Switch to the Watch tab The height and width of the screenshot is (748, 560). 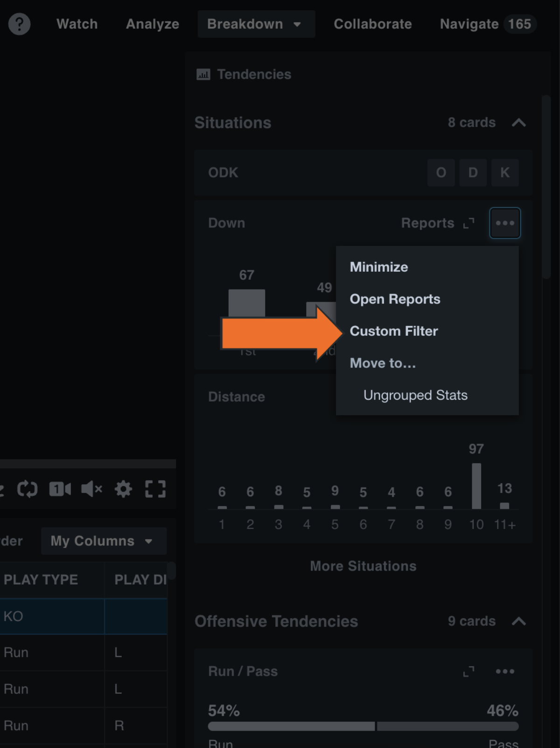click(x=77, y=24)
